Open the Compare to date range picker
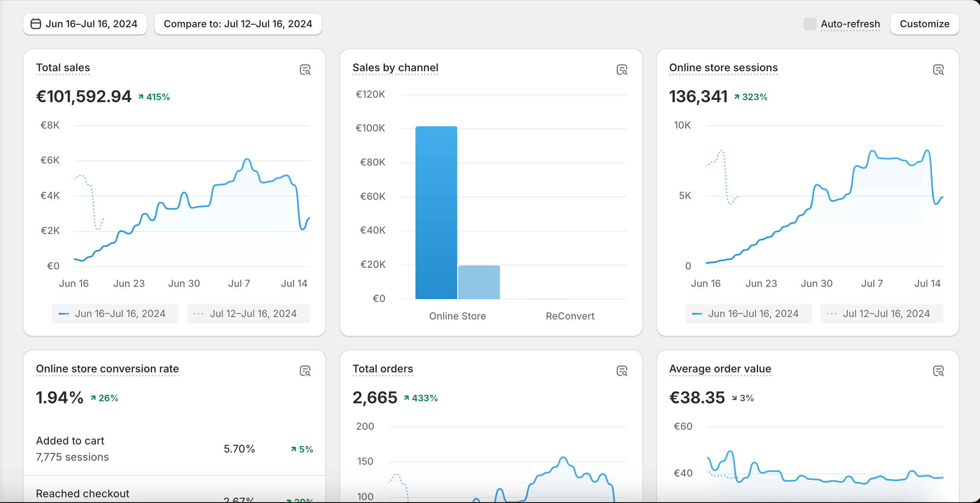The image size is (980, 503). click(x=238, y=24)
